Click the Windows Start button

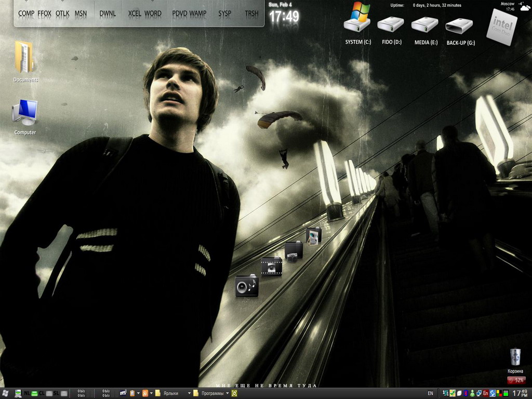(6, 393)
